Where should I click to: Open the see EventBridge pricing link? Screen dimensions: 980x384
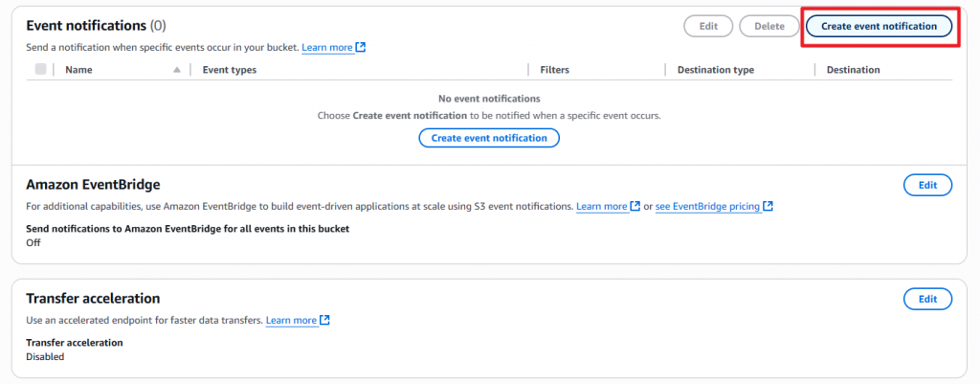pos(707,207)
